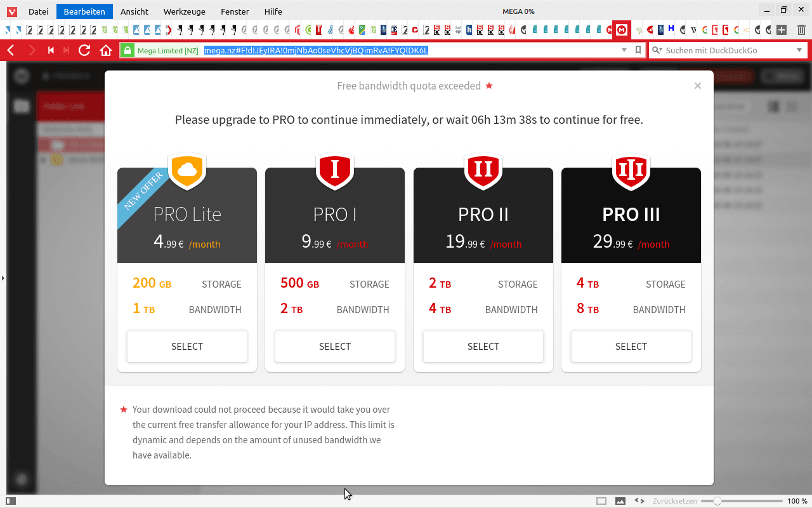The image size is (812, 508).
Task: Go to the home page
Action: (106, 50)
